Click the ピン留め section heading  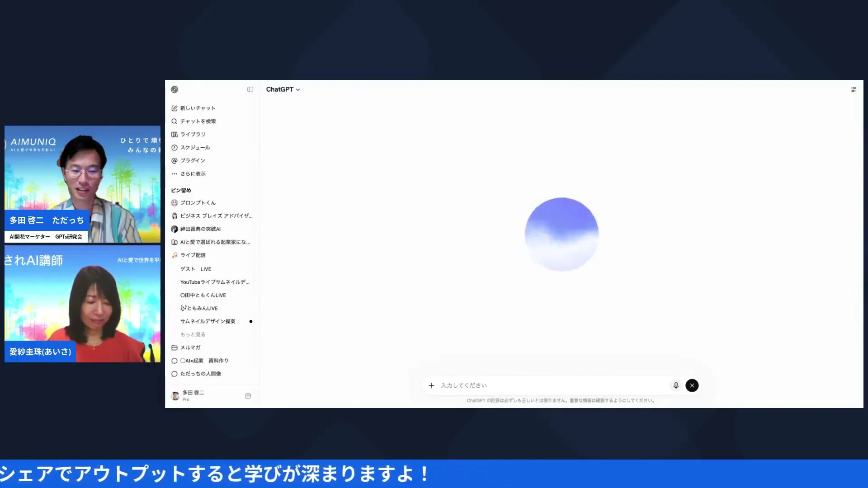(181, 190)
